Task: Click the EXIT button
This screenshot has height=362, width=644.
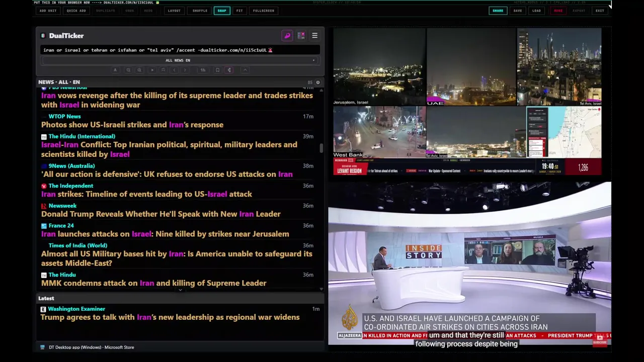Action: tap(600, 11)
